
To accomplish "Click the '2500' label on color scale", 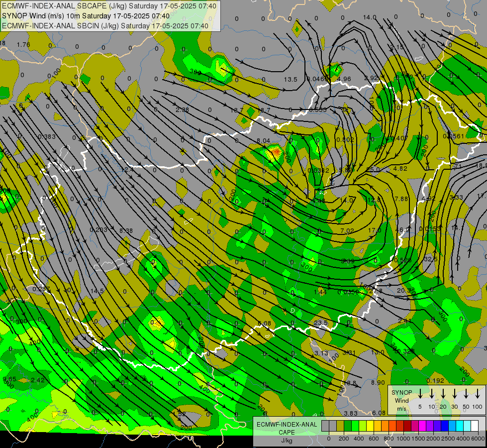I will (448, 439).
